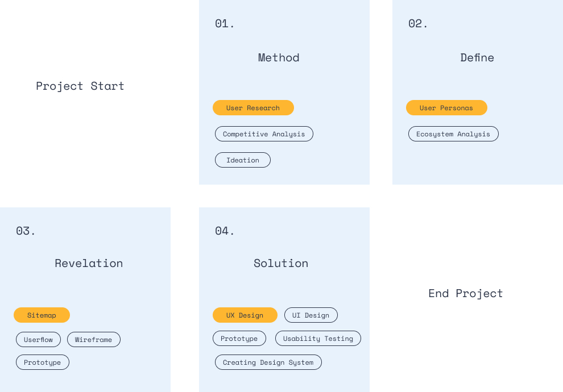Click Prototype tag under Solution

click(x=239, y=339)
